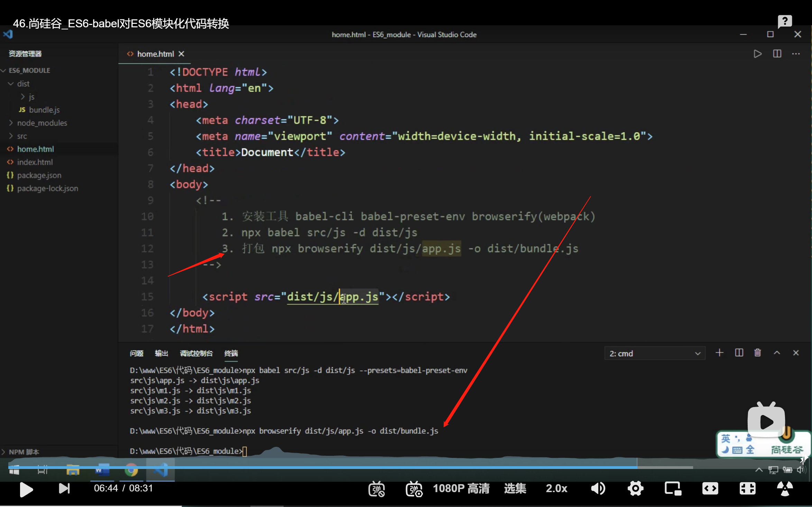Image resolution: width=812 pixels, height=507 pixels.
Task: Change playback speed from 2.0x
Action: (x=556, y=488)
